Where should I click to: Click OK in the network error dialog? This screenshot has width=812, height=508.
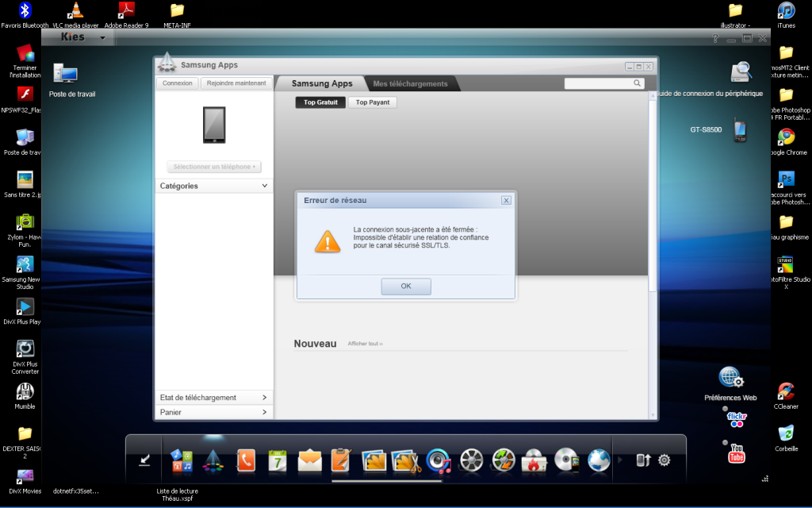click(406, 286)
